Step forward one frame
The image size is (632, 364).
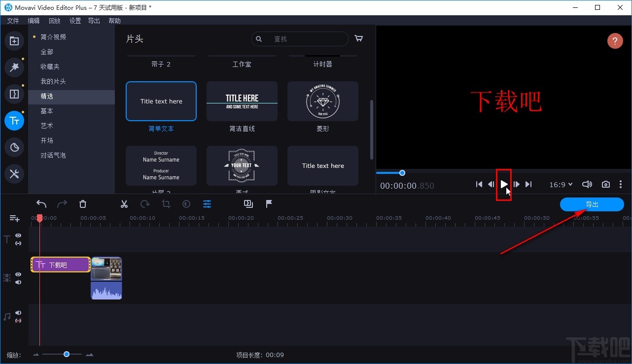(x=516, y=184)
